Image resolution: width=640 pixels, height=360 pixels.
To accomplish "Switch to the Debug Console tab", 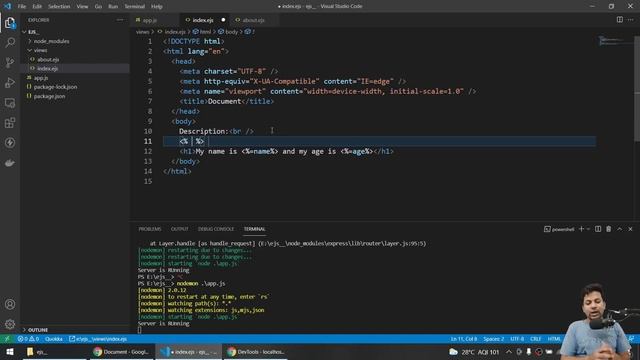I will coord(216,229).
